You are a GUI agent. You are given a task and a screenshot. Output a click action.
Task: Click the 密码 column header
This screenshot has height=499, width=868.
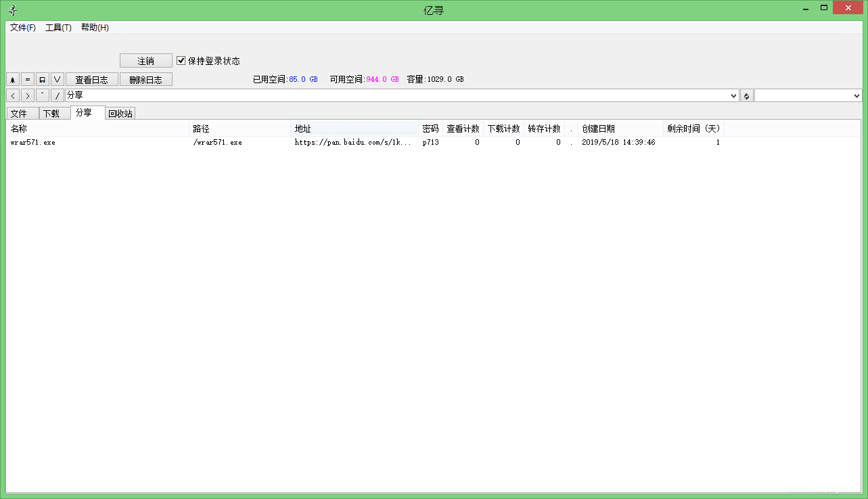(x=431, y=128)
